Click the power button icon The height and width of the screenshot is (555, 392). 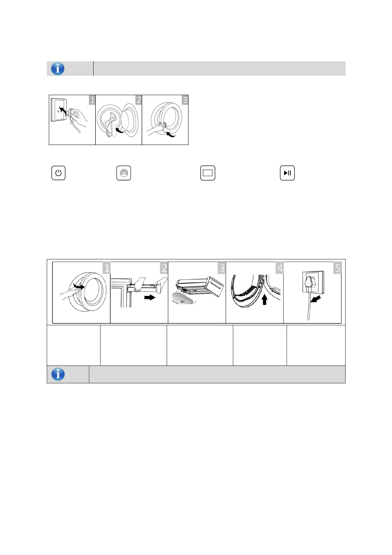click(58, 173)
